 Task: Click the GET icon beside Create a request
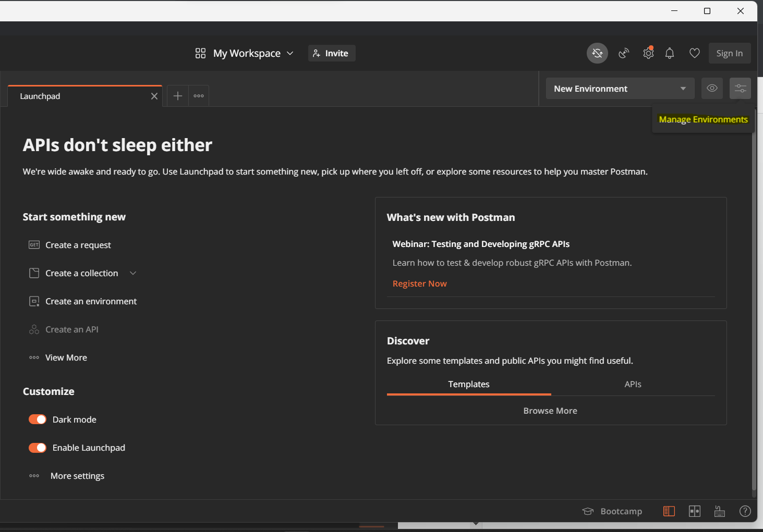[x=34, y=245]
